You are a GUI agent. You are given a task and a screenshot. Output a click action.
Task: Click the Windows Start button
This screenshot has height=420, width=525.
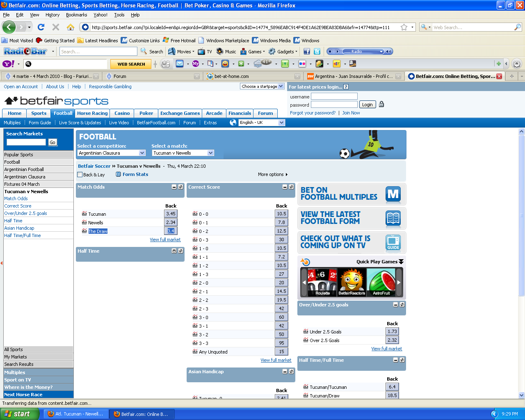coord(19,414)
